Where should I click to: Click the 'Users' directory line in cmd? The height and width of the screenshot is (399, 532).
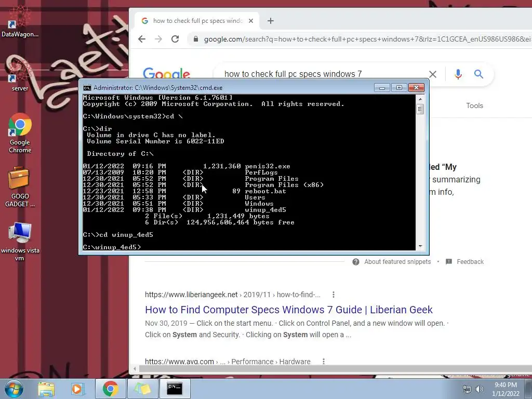(x=174, y=197)
